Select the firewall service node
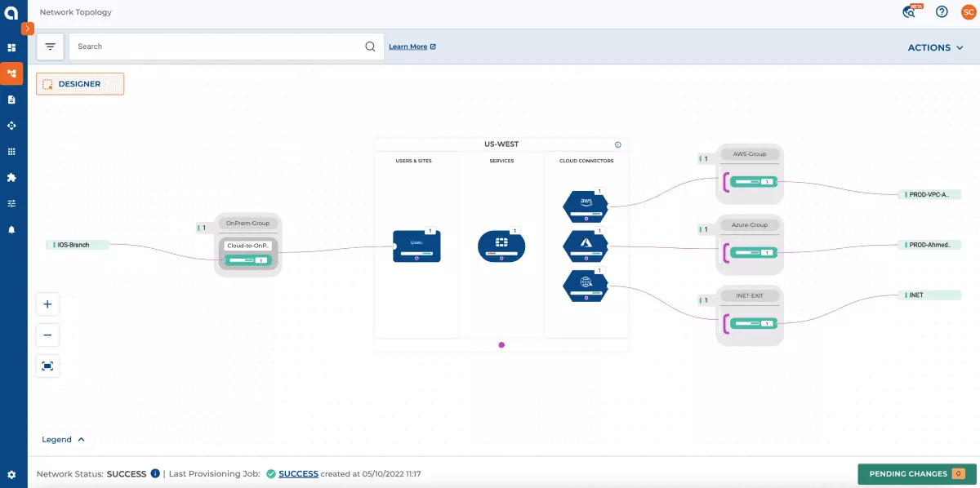The width and height of the screenshot is (980, 488). (501, 246)
